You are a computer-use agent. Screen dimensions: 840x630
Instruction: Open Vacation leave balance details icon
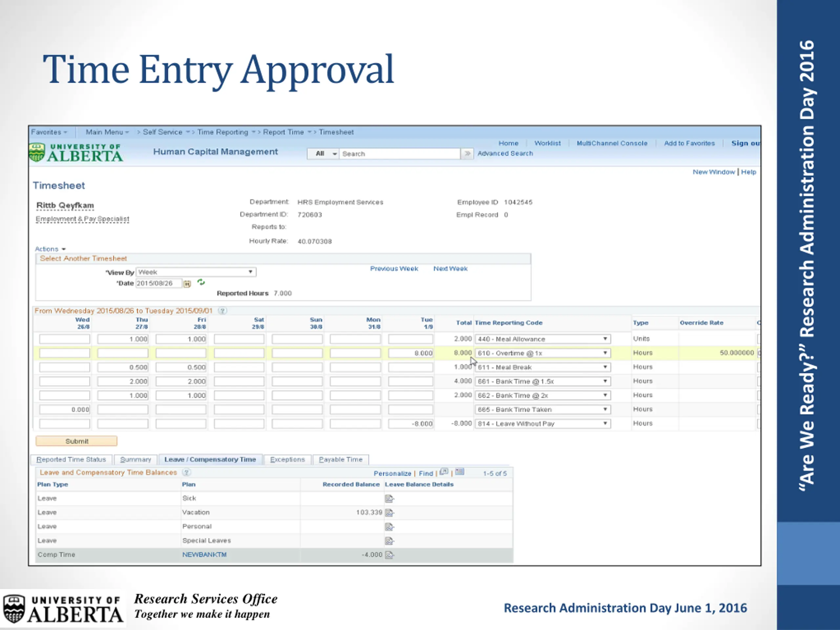389,513
